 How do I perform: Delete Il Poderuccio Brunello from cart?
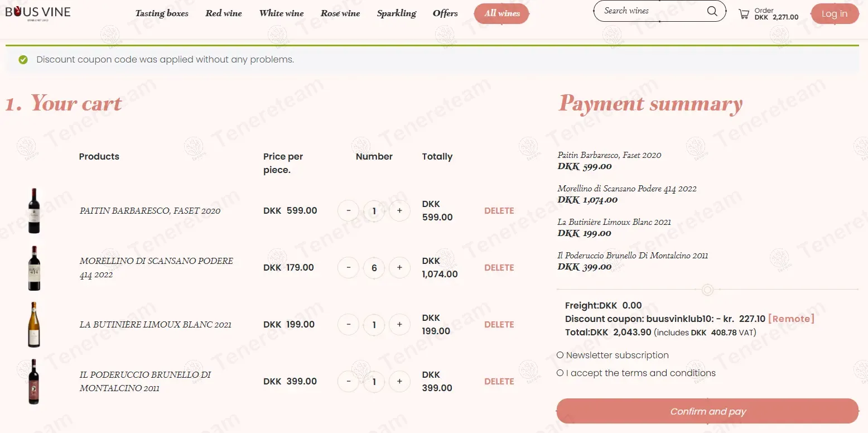[x=499, y=382]
